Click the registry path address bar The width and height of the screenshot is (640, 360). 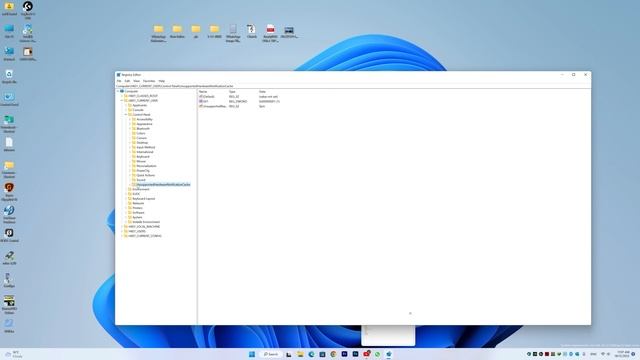click(x=353, y=86)
